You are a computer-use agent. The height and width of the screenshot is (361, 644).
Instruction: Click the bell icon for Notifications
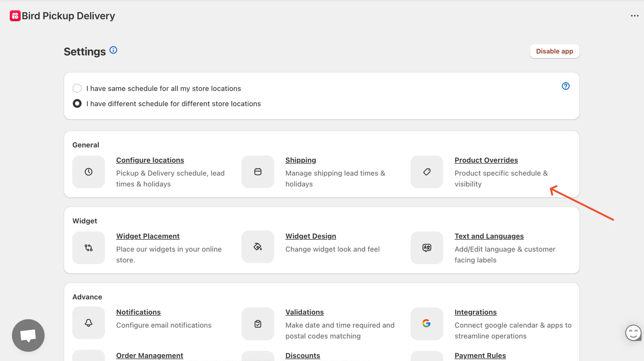point(89,323)
